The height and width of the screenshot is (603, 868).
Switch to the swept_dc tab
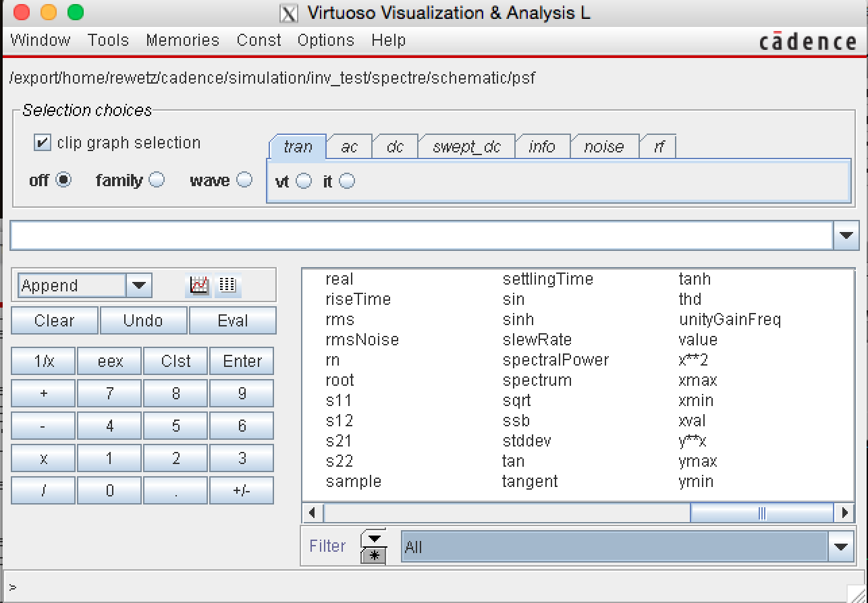point(466,147)
